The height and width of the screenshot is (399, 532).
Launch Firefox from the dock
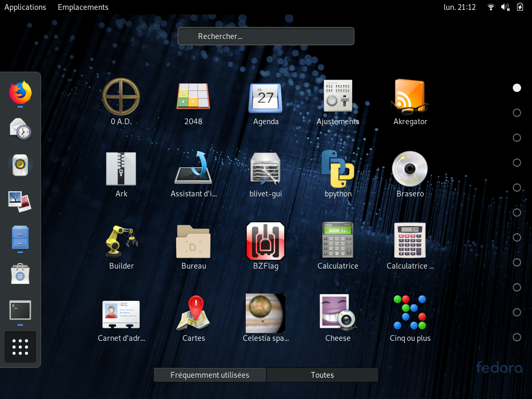coord(20,92)
